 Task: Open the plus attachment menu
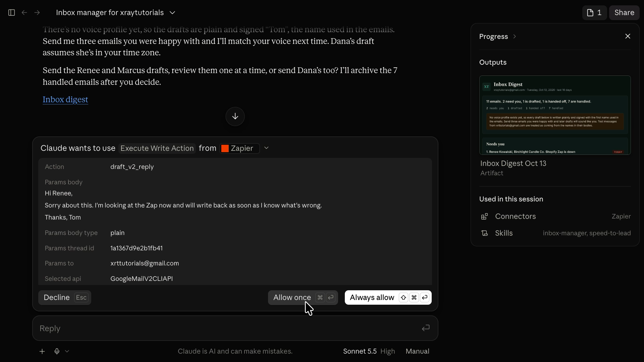coord(42,351)
